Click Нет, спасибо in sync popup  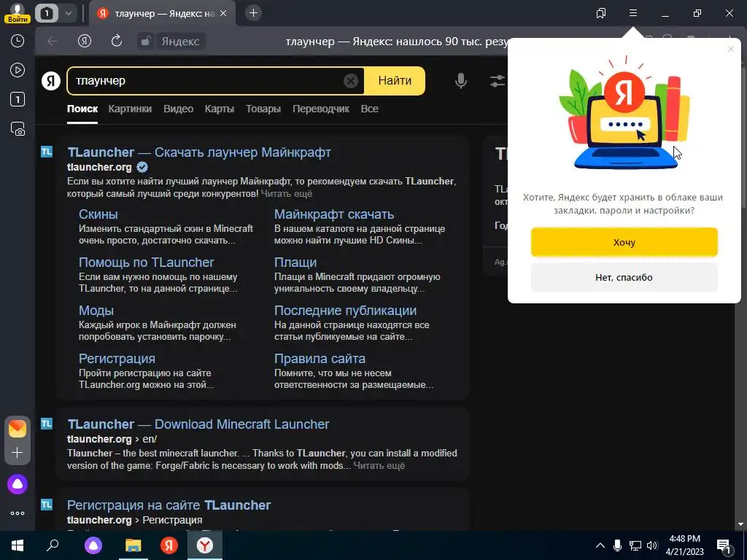(x=624, y=277)
